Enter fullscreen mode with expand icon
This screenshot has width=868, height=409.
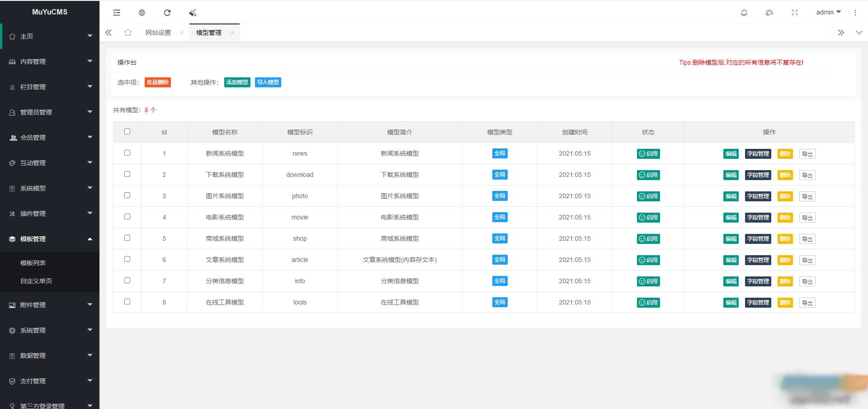tap(795, 13)
